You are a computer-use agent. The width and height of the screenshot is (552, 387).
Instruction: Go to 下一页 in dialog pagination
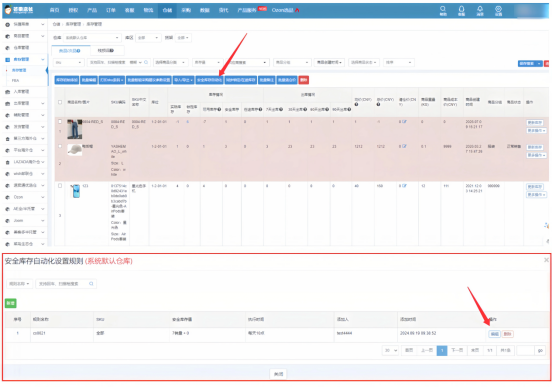(x=457, y=350)
